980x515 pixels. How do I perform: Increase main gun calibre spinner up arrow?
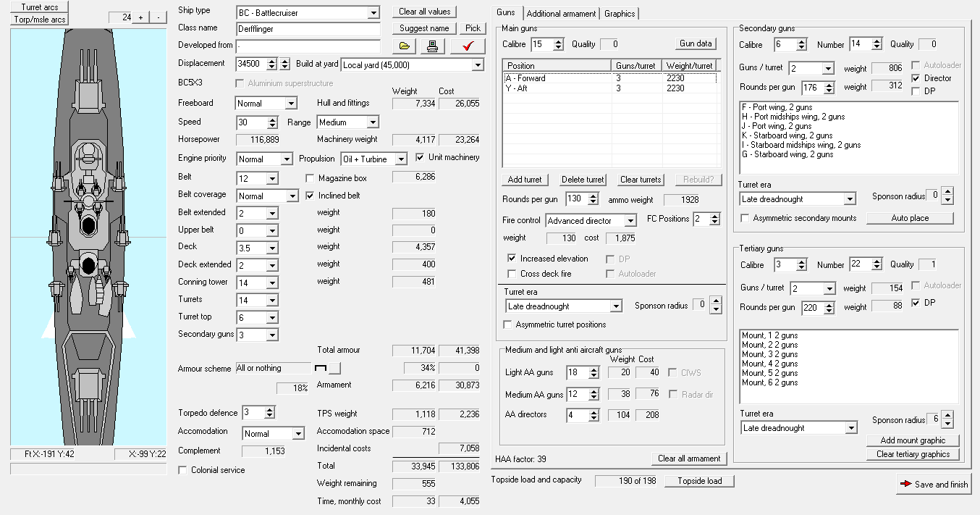pos(558,41)
